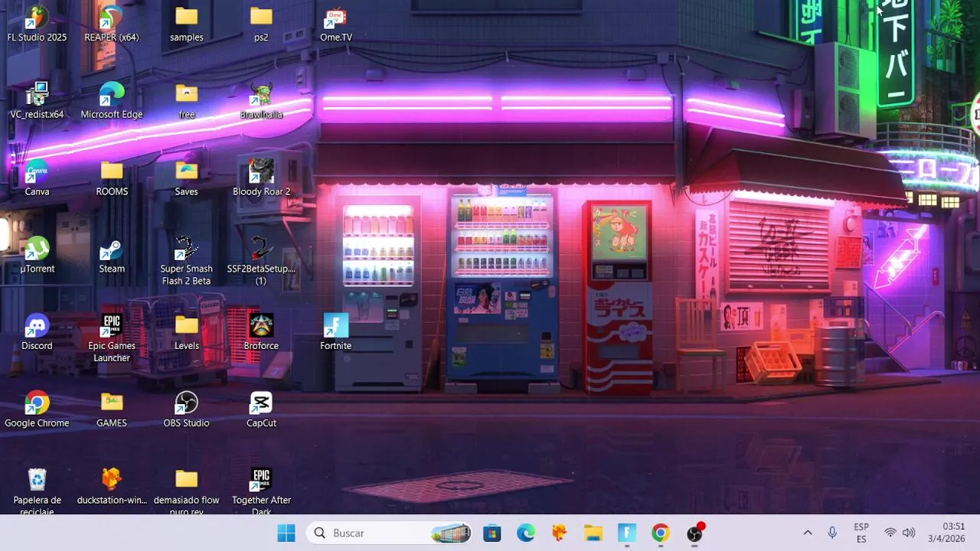980x551 pixels.
Task: Click the speaker volume tray icon
Action: pos(909,533)
